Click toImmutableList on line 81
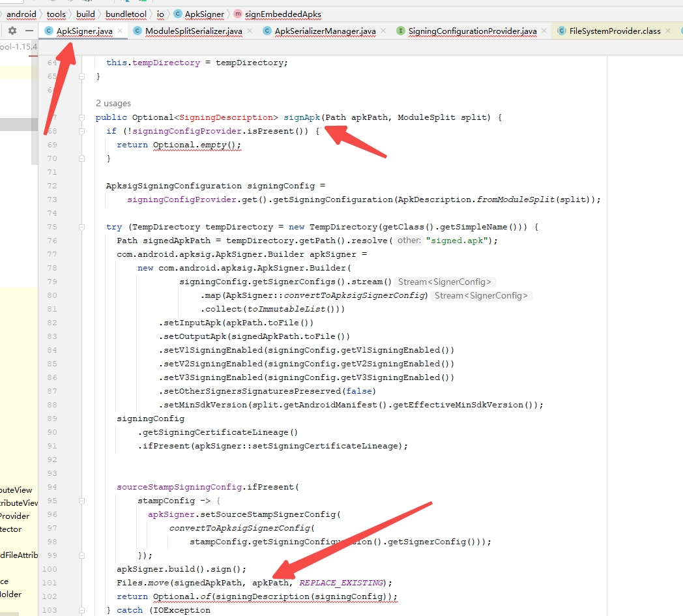The image size is (683, 616). coord(286,310)
